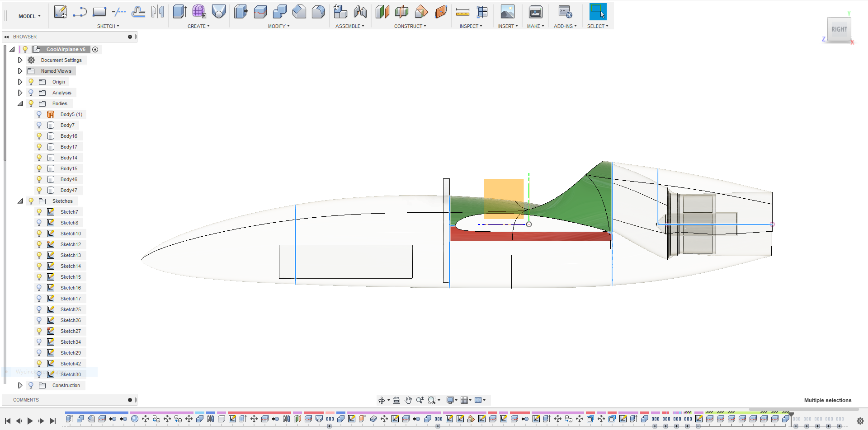The width and height of the screenshot is (868, 430).
Task: Expand the Document Settings node
Action: 20,60
